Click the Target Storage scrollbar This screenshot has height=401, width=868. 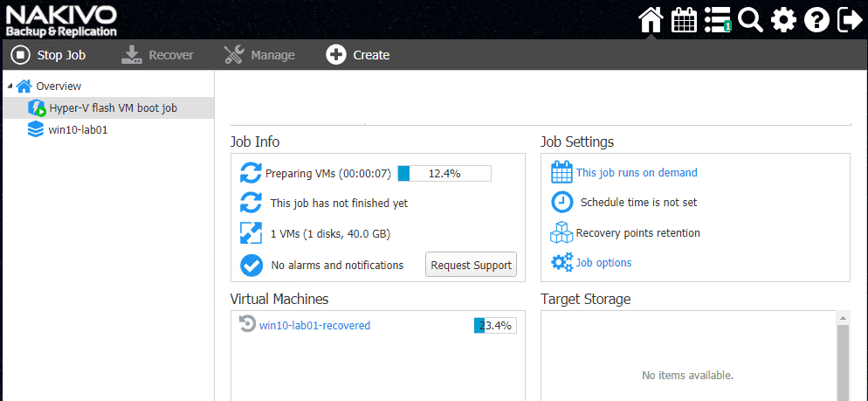pyautogui.click(x=843, y=358)
